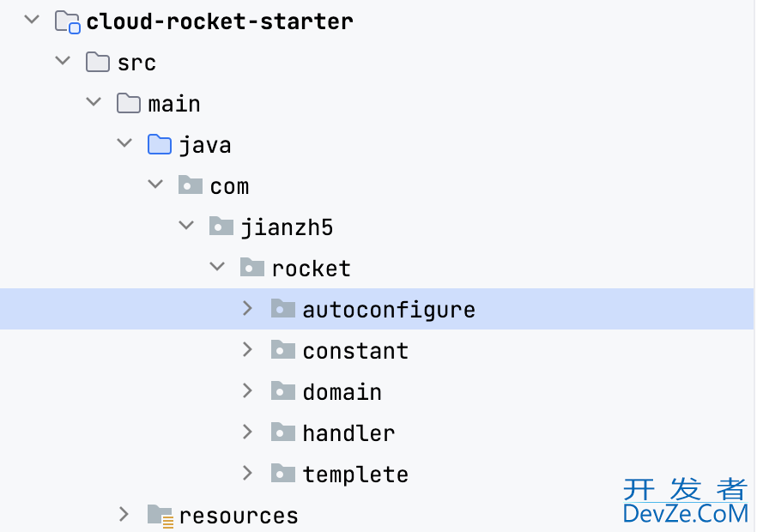Expand the constant package chevron
This screenshot has height=532, width=757.
click(248, 349)
